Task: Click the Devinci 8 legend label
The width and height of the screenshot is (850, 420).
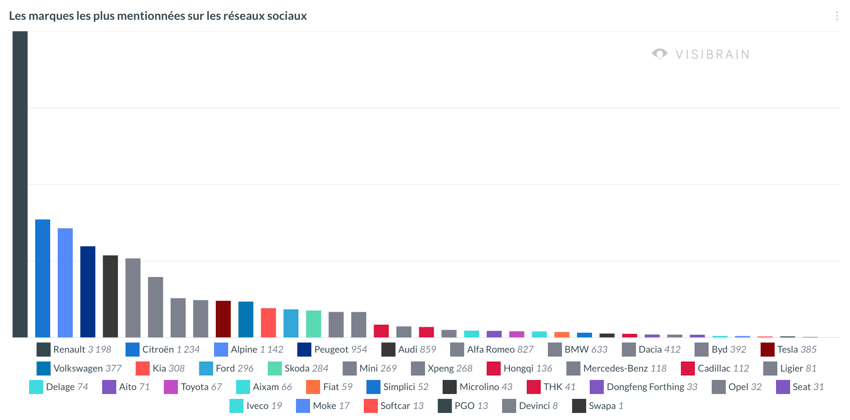Action: [x=538, y=405]
